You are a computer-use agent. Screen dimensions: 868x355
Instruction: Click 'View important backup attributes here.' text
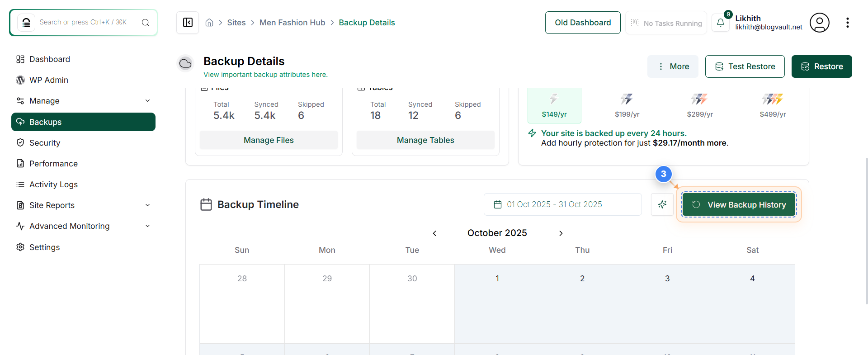pyautogui.click(x=265, y=75)
